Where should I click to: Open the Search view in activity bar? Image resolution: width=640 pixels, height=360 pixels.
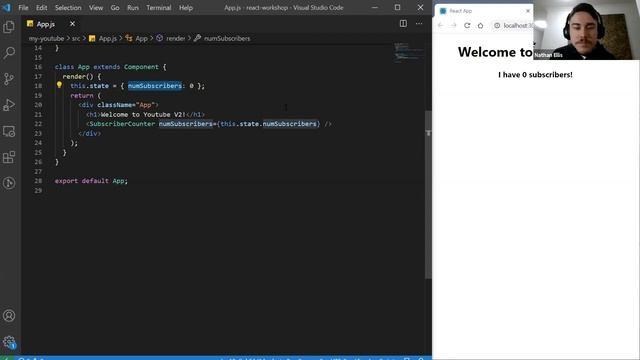tap(9, 53)
